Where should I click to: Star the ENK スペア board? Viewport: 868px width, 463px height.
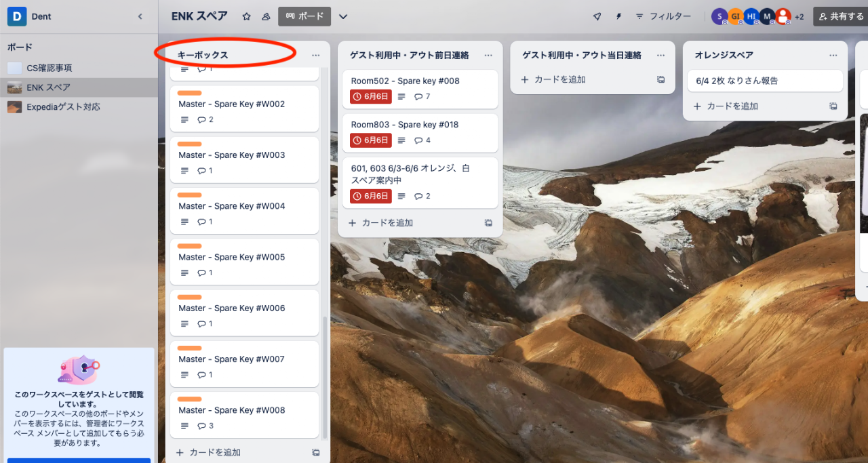(x=246, y=16)
